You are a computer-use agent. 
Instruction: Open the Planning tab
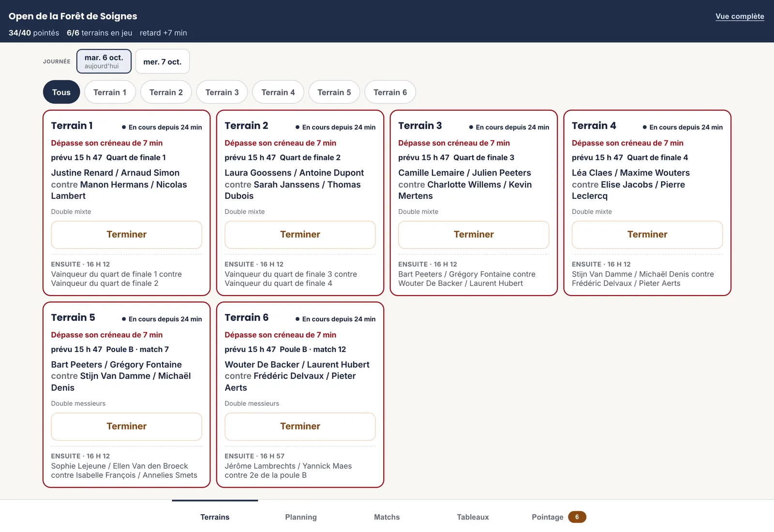(301, 517)
